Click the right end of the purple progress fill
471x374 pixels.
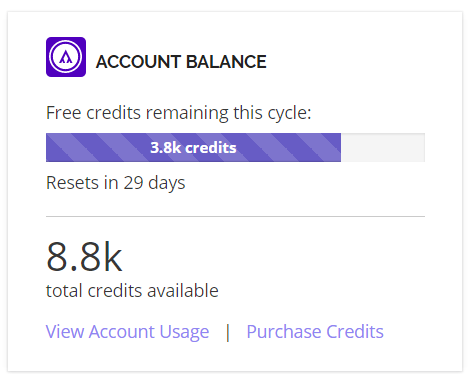338,148
